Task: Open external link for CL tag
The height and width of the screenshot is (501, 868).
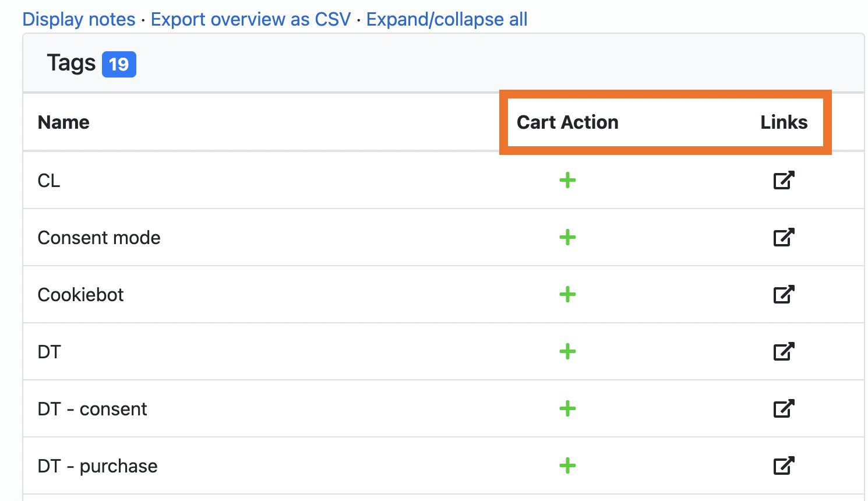Action: click(x=784, y=180)
